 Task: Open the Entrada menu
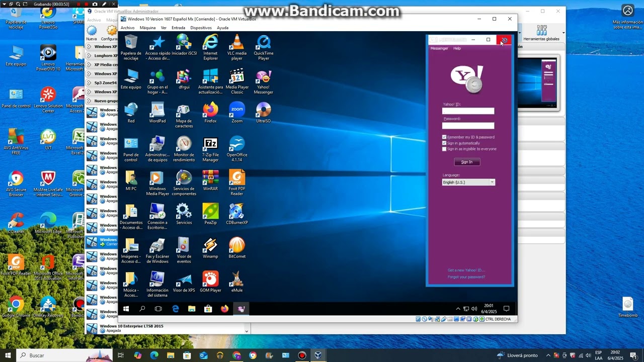click(x=178, y=28)
